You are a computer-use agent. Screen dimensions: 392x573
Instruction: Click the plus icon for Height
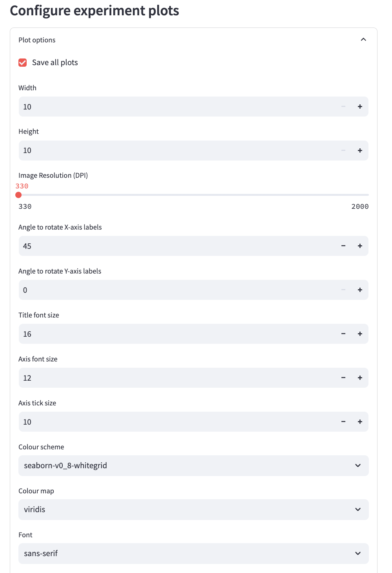point(360,151)
